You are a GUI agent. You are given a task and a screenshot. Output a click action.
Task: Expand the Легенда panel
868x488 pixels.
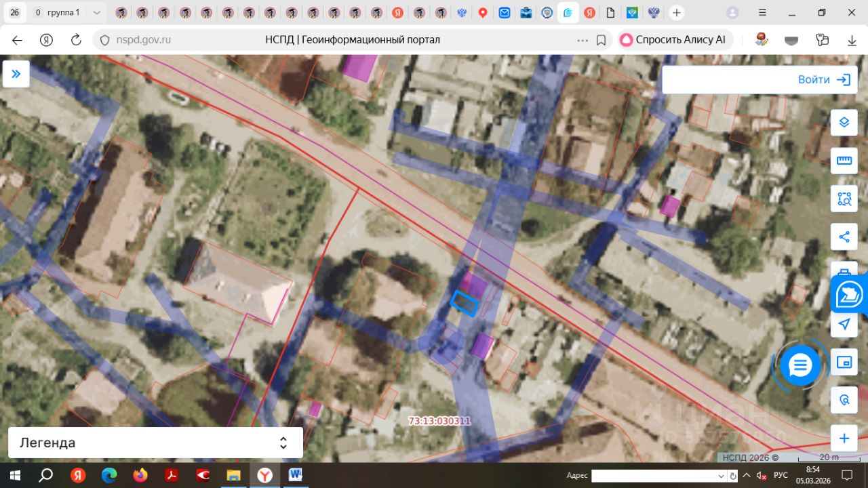[x=283, y=443]
